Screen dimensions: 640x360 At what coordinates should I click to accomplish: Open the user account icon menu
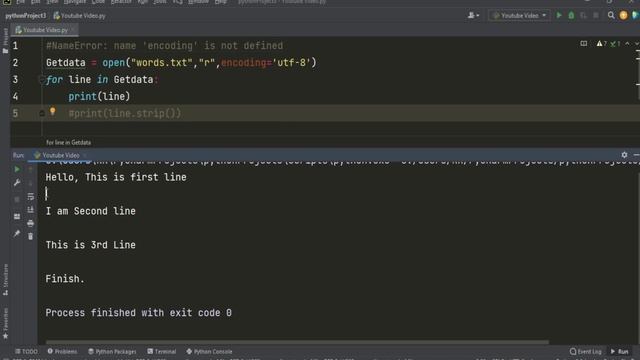pos(473,16)
